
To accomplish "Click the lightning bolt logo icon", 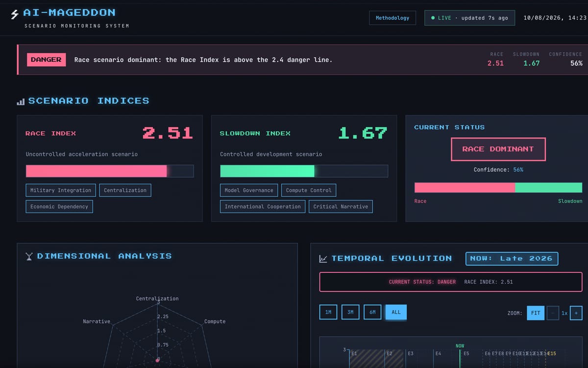I will [15, 15].
